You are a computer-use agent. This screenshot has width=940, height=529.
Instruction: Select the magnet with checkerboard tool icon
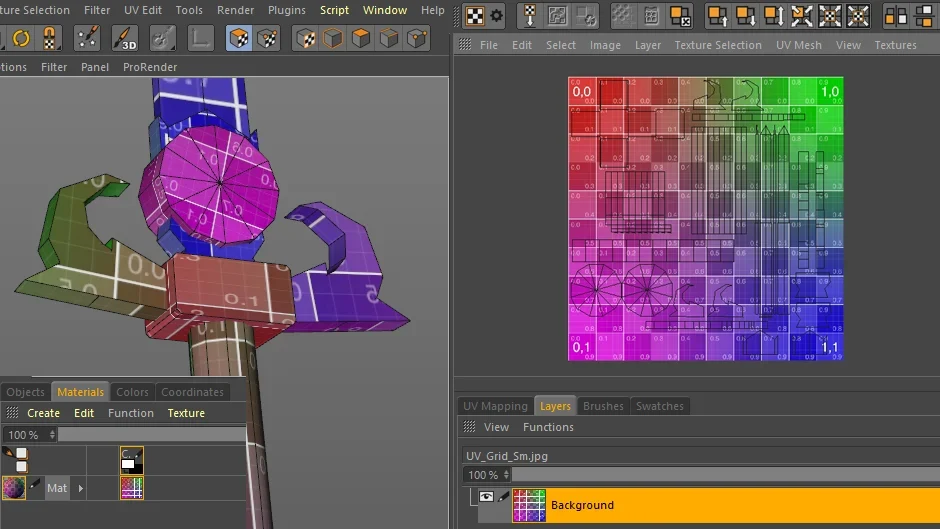click(50, 38)
